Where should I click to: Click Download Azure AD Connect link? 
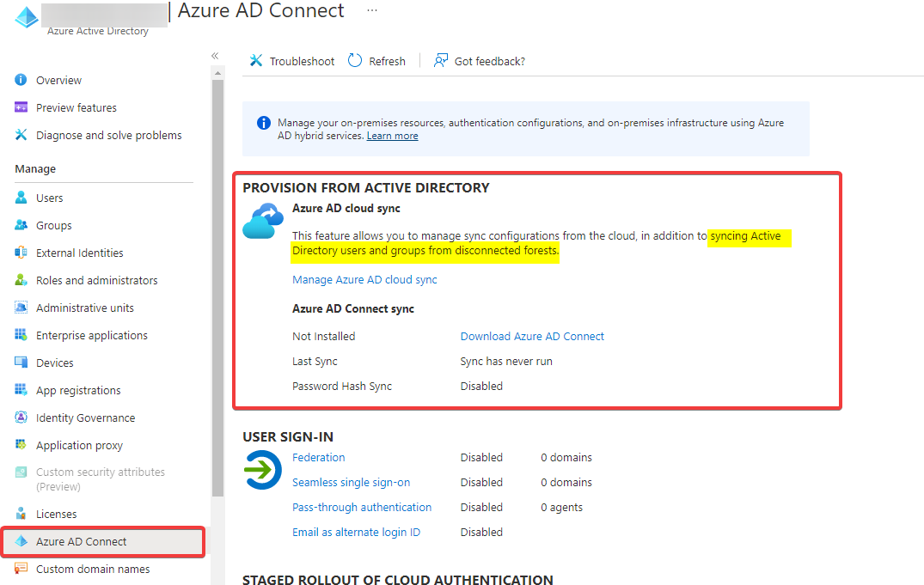click(532, 337)
